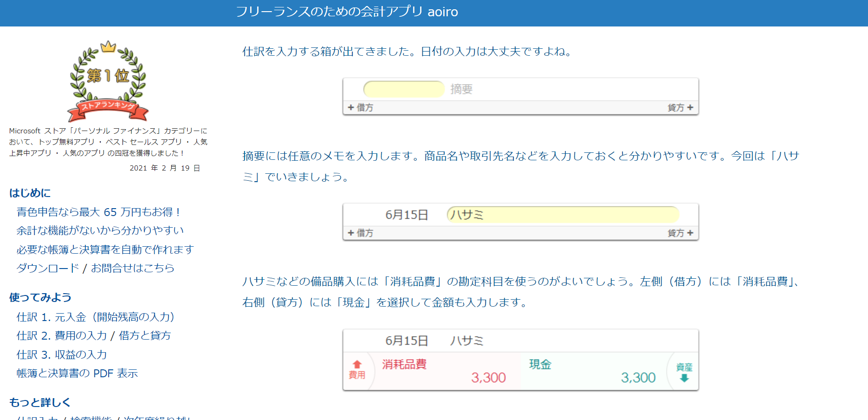Open 帳簿と決算書の PDF 表示 page
The image size is (868, 420).
pyautogui.click(x=78, y=373)
